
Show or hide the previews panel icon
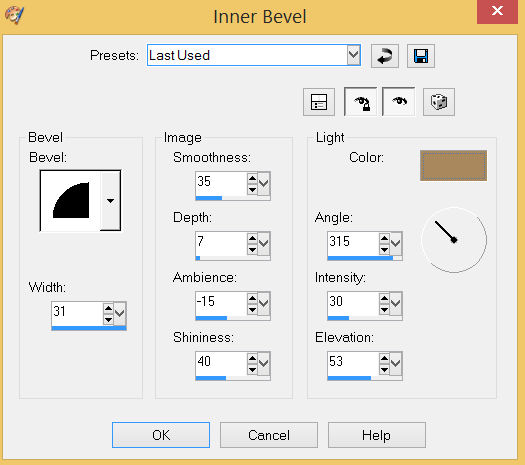click(x=319, y=102)
